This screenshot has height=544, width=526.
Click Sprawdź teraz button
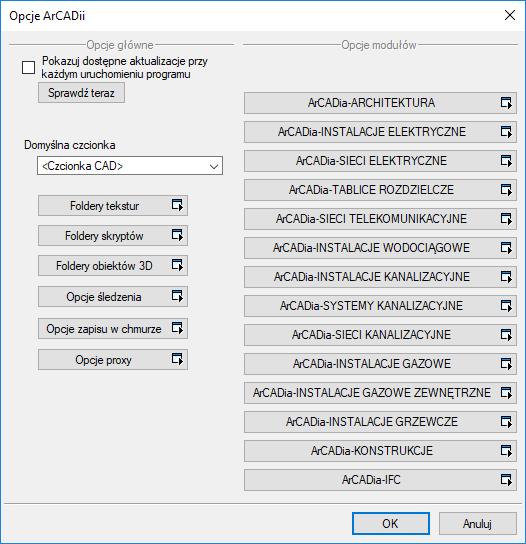click(x=81, y=93)
